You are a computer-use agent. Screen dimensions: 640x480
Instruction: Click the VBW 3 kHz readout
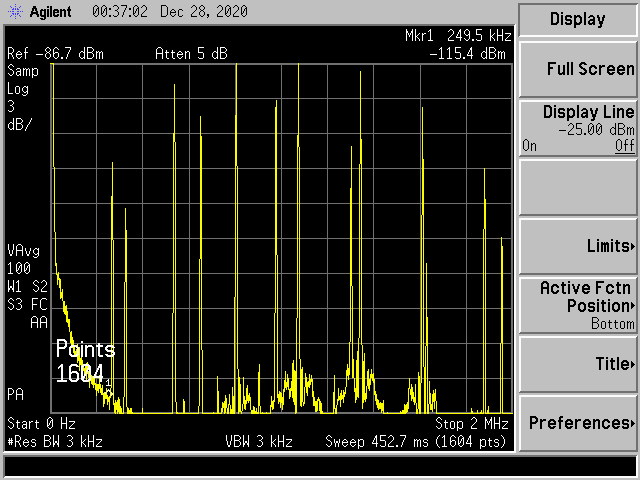pos(259,441)
